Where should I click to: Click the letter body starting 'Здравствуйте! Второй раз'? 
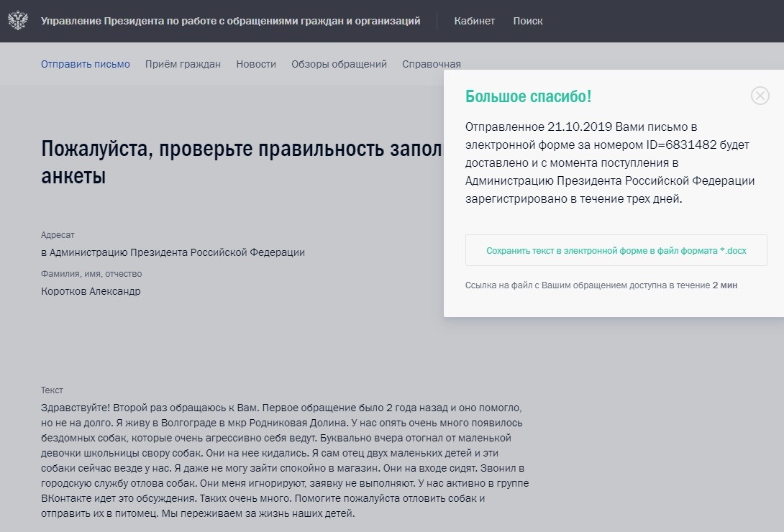tap(285, 461)
